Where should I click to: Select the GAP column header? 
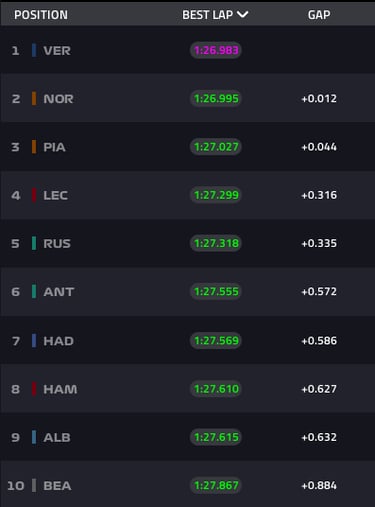click(x=319, y=15)
